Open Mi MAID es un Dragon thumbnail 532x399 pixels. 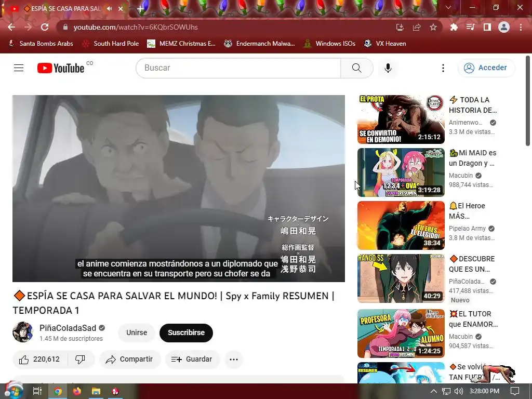pyautogui.click(x=401, y=172)
